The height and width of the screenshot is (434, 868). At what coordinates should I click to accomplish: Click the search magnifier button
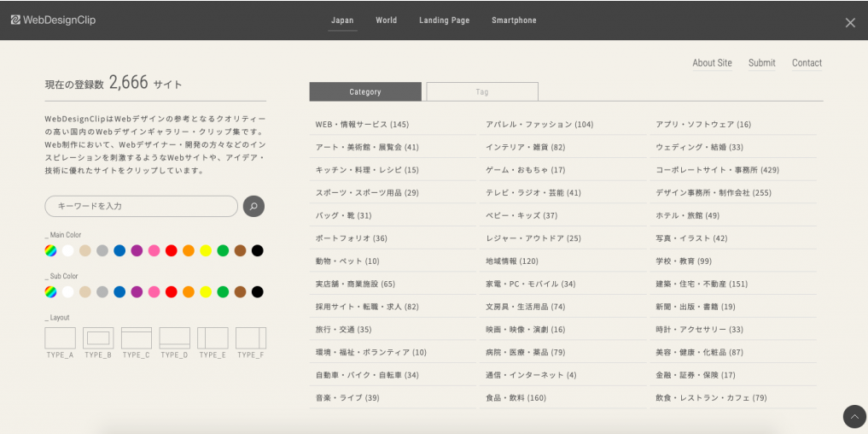[253, 206]
